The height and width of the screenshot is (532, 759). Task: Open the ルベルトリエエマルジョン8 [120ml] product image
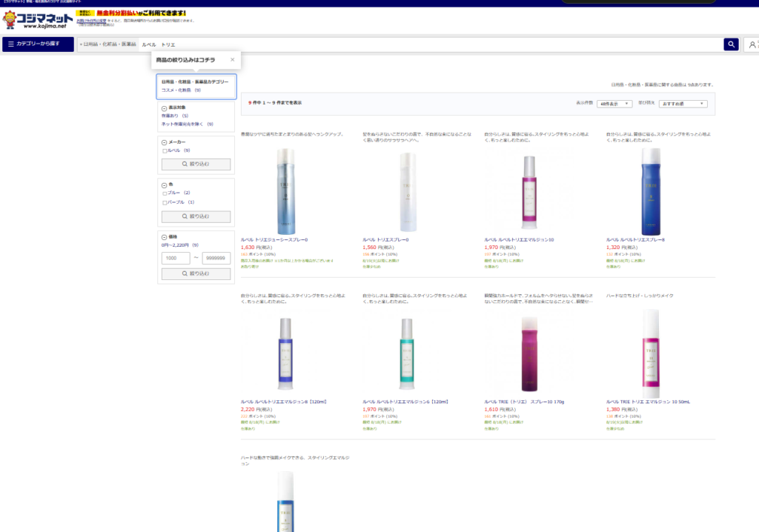point(285,353)
